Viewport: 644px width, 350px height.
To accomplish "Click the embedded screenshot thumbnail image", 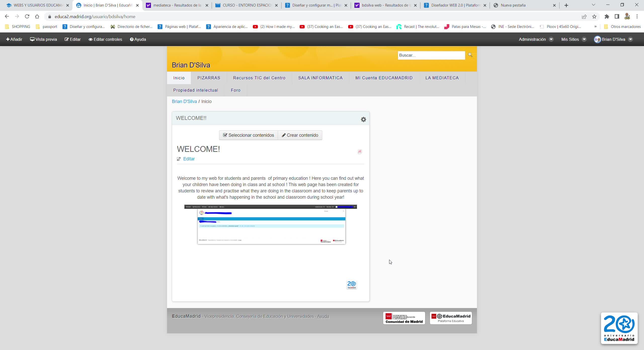I will [x=270, y=224].
